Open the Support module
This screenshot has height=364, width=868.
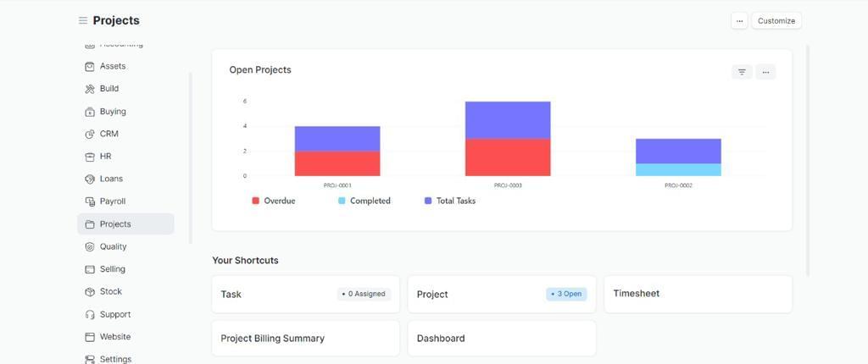click(125, 315)
